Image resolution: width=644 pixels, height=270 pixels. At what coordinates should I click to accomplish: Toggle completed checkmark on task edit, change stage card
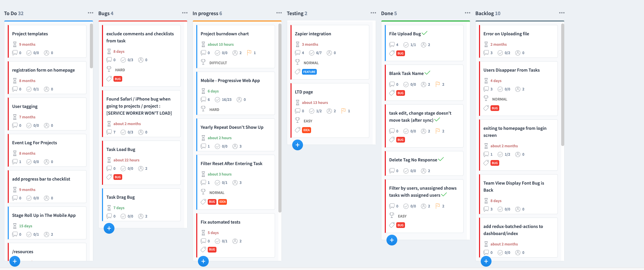(x=437, y=120)
